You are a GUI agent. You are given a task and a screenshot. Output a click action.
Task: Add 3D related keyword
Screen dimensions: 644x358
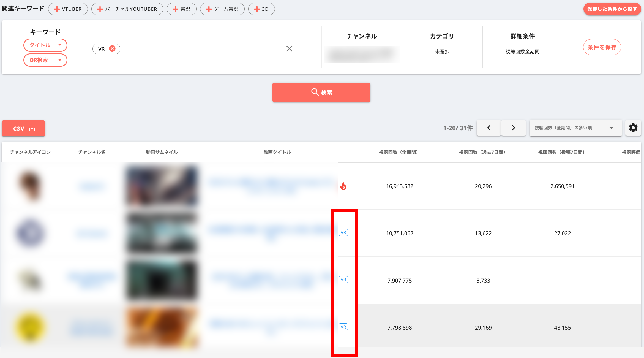tap(261, 9)
